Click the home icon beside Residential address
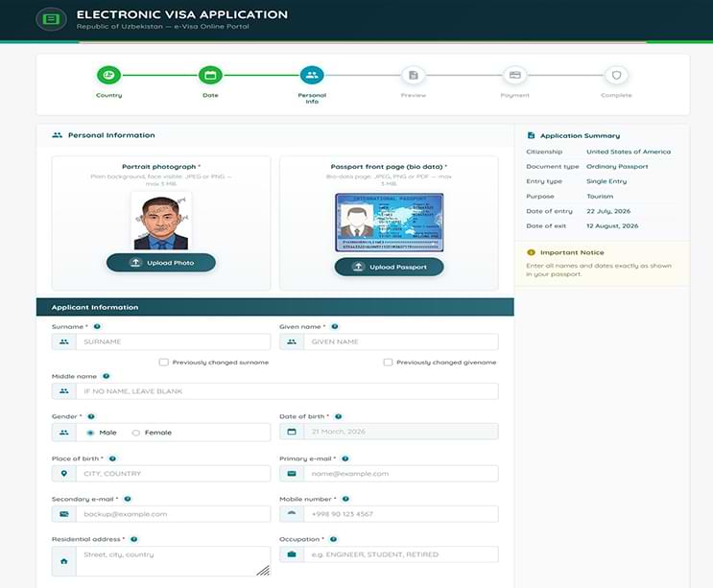713x588 pixels. [64, 561]
